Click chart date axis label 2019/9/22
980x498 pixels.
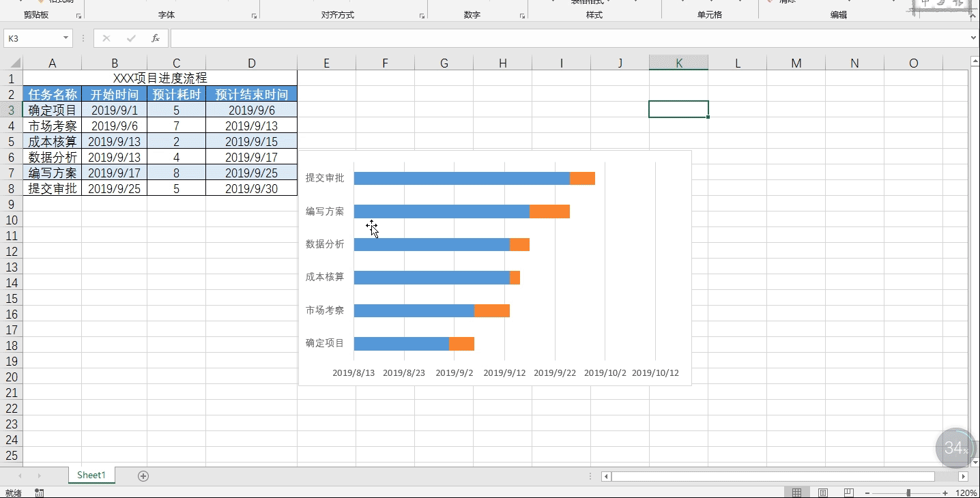[555, 373]
